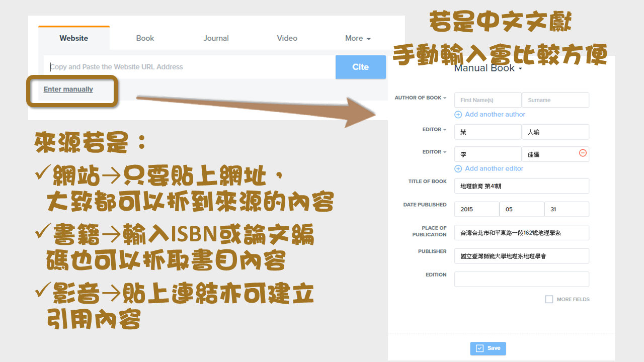This screenshot has height=362, width=644.
Task: Click the empty Edition field
Action: point(522,280)
